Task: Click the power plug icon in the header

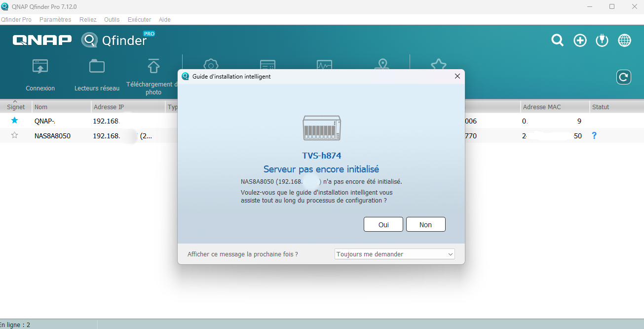Action: click(x=602, y=41)
